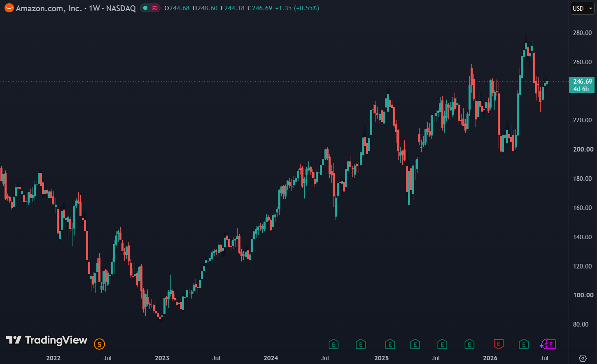Click the 80.00 price axis label
This screenshot has height=364, width=597.
[581, 324]
